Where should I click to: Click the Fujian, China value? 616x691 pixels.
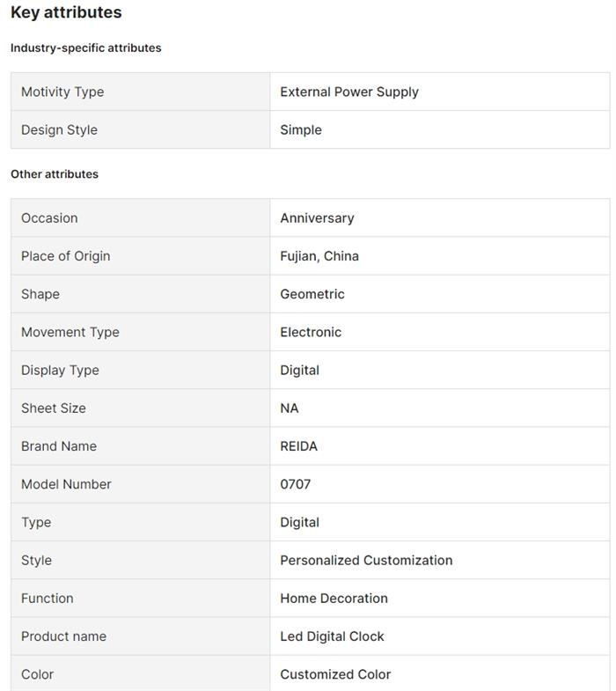click(x=319, y=256)
